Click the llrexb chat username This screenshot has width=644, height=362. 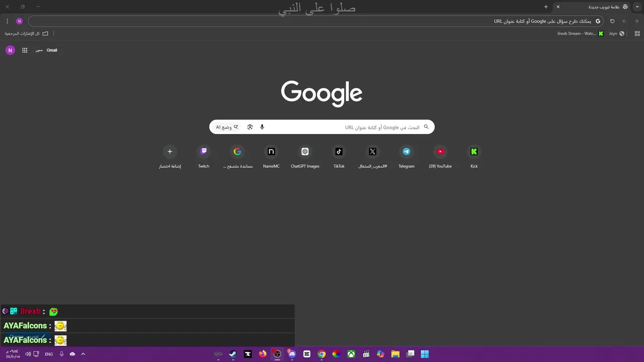30,311
